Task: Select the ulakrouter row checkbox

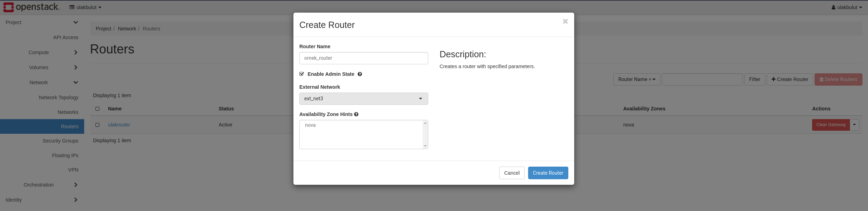Action: 97,125
